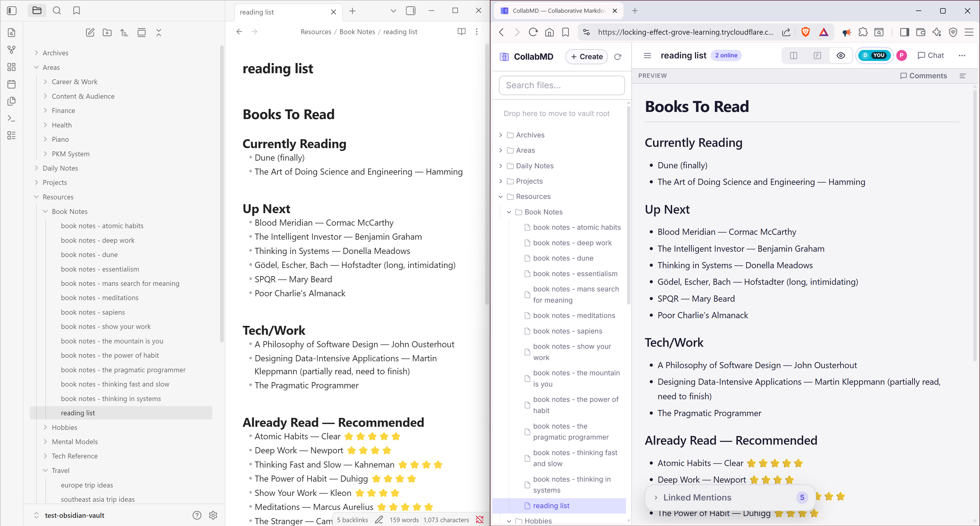Toggle reading view book icon in Obsidian
980x526 pixels.
(461, 32)
